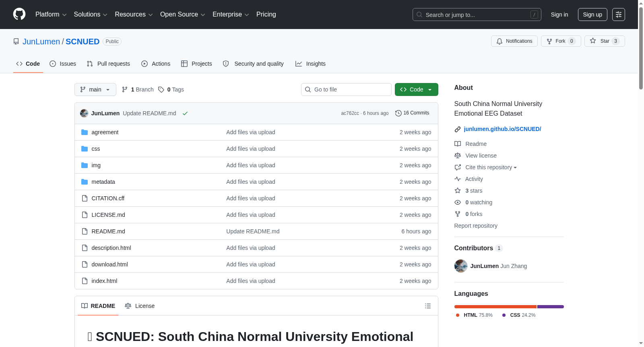Click the commit history clock icon
The height and width of the screenshot is (347, 644).
398,113
